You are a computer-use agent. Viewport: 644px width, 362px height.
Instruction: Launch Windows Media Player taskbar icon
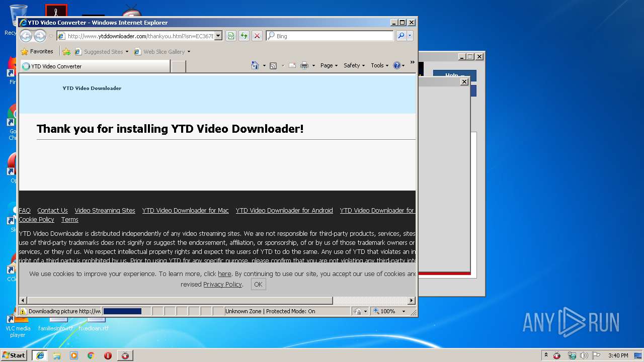point(74,355)
